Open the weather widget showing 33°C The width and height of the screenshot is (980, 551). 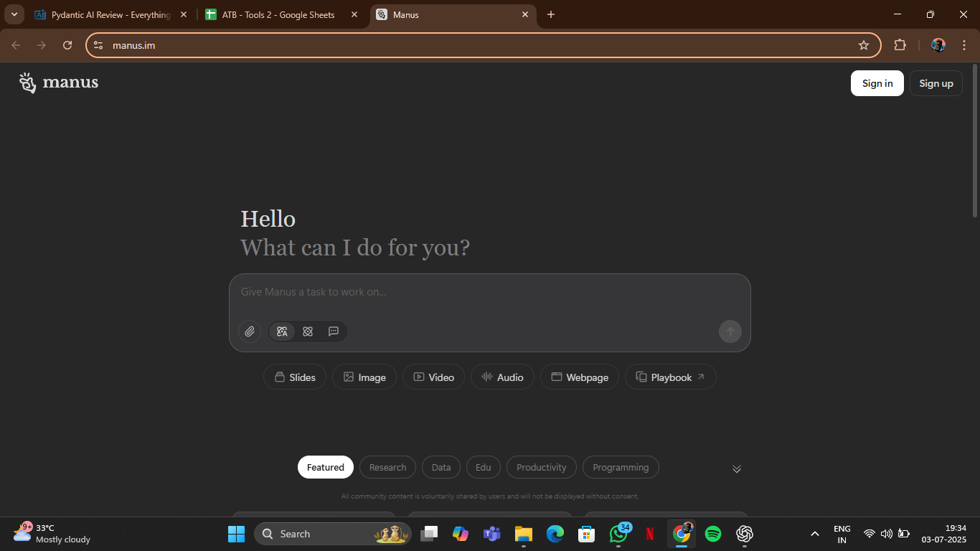pyautogui.click(x=52, y=534)
